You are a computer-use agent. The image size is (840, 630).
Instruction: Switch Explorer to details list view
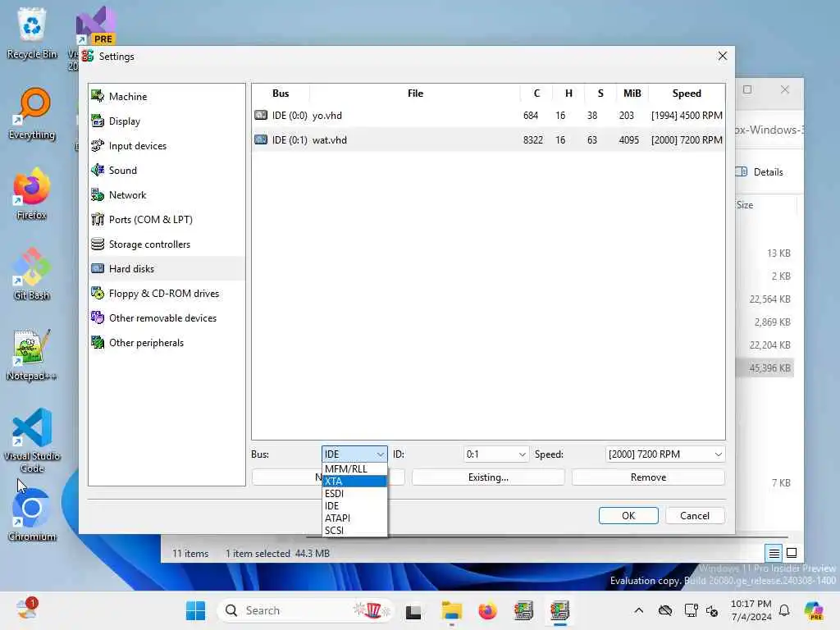[x=774, y=553]
